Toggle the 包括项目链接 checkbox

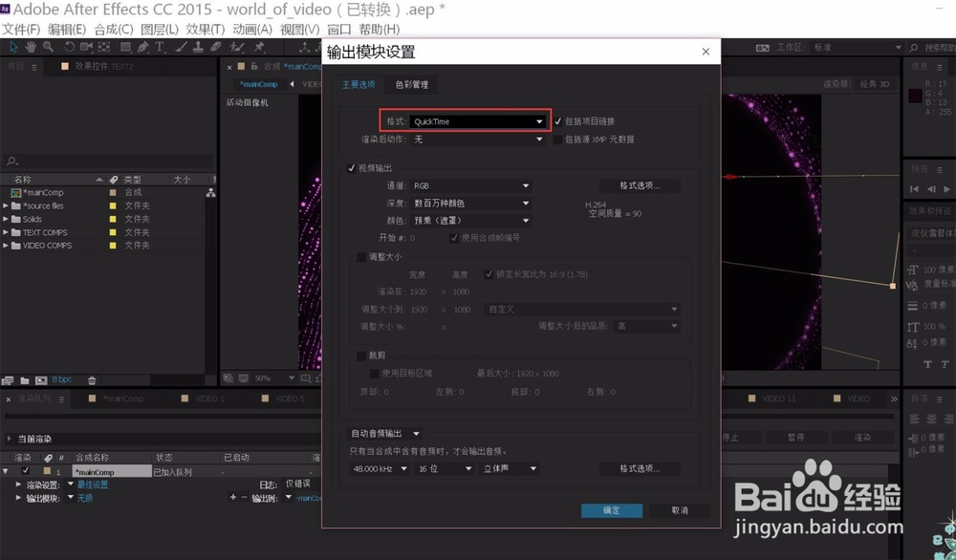click(x=557, y=121)
